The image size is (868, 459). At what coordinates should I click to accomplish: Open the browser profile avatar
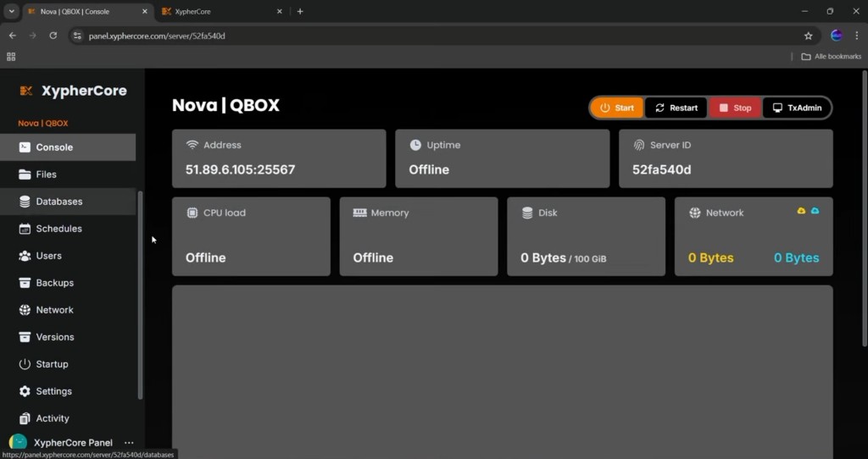click(x=837, y=36)
